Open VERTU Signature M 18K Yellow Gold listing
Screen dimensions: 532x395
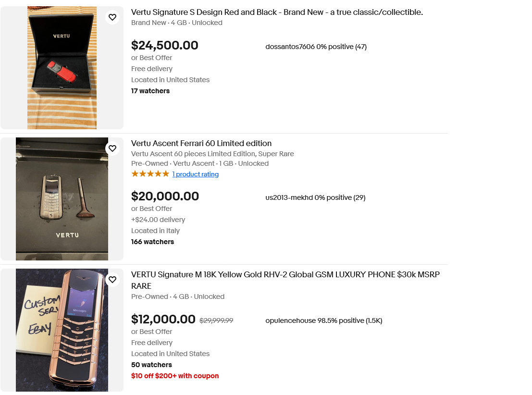tap(285, 275)
